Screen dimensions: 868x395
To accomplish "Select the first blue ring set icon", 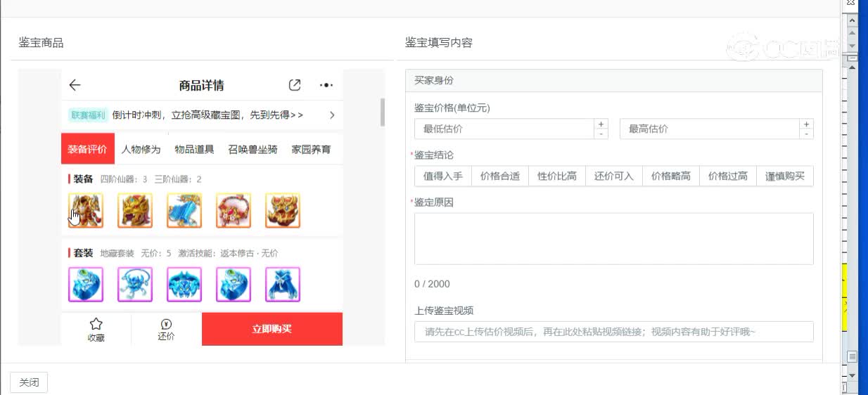I will click(86, 285).
